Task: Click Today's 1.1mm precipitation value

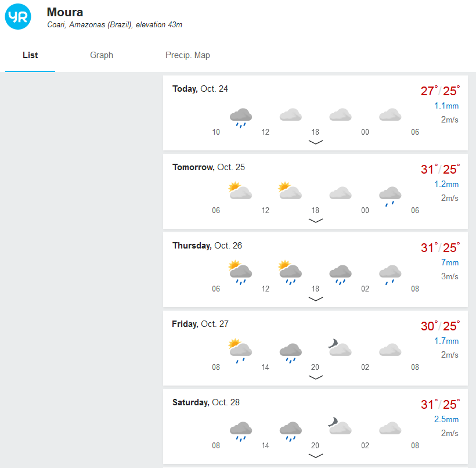Action: (x=446, y=106)
